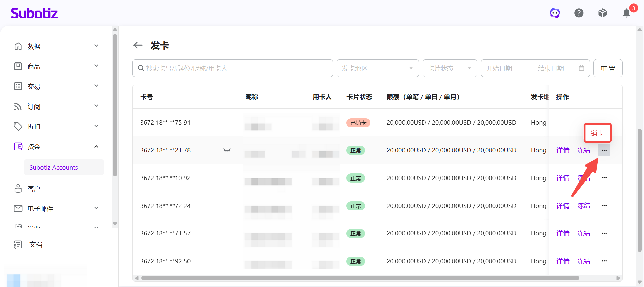The width and height of the screenshot is (644, 287).
Task: Collapse the 资金 menu chevron
Action: point(96,147)
